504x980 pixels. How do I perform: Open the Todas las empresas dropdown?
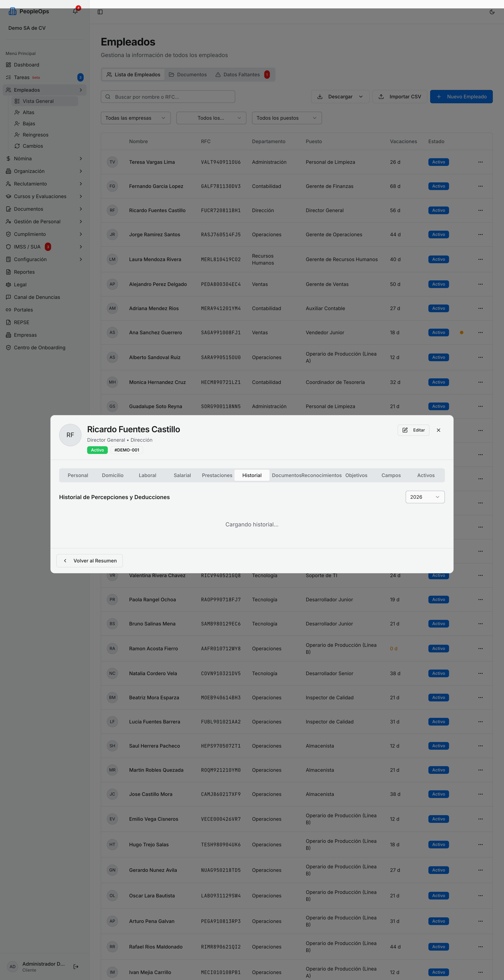(136, 118)
